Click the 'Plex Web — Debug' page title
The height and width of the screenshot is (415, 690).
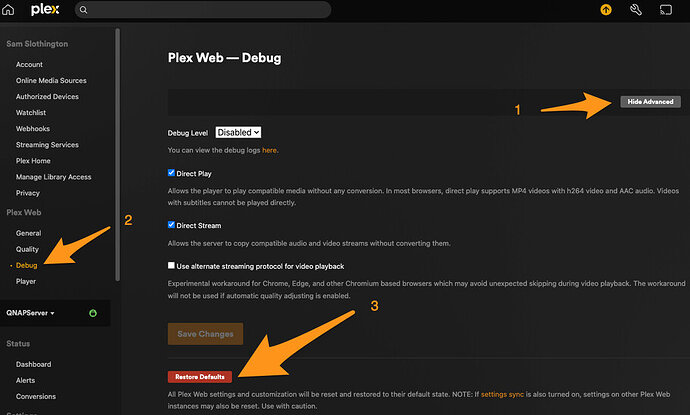point(224,58)
